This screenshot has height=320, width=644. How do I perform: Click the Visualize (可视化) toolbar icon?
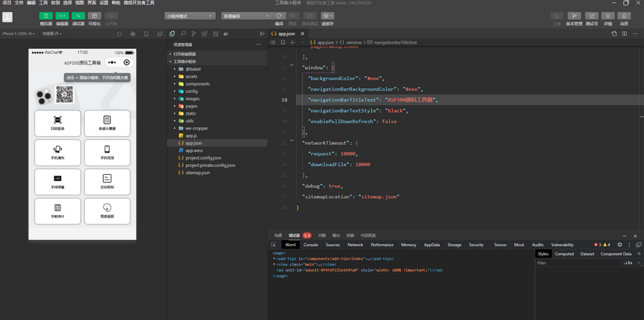click(94, 16)
